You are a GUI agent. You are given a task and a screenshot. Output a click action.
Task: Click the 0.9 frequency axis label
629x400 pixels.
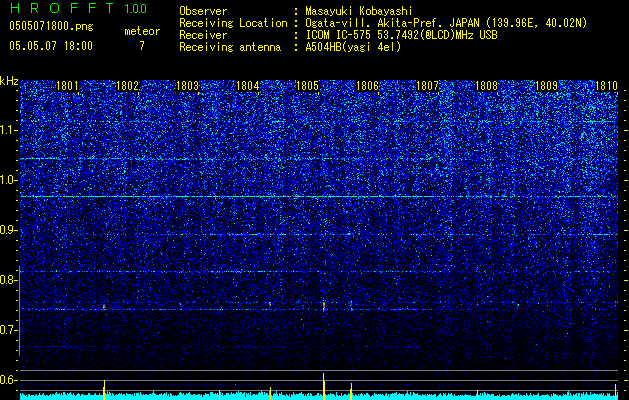(x=8, y=230)
